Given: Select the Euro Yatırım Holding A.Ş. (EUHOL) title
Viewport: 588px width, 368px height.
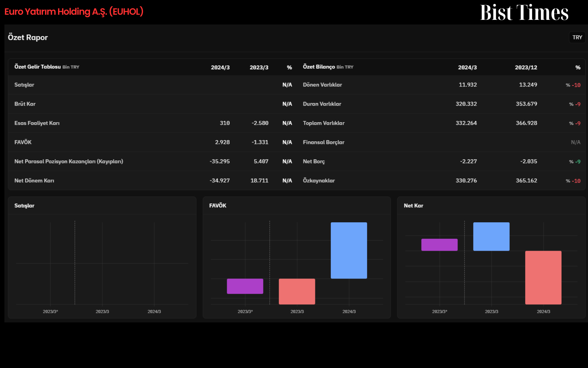Looking at the screenshot, I should coord(74,12).
